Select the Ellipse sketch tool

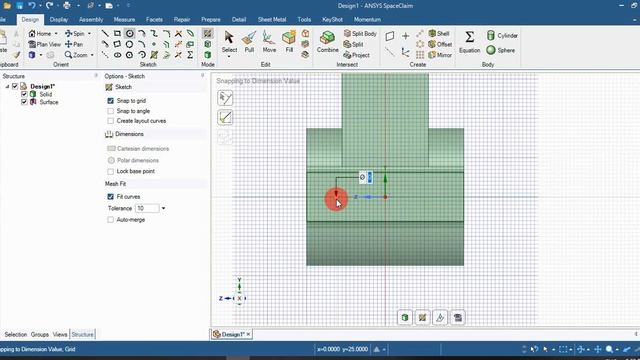click(x=117, y=55)
